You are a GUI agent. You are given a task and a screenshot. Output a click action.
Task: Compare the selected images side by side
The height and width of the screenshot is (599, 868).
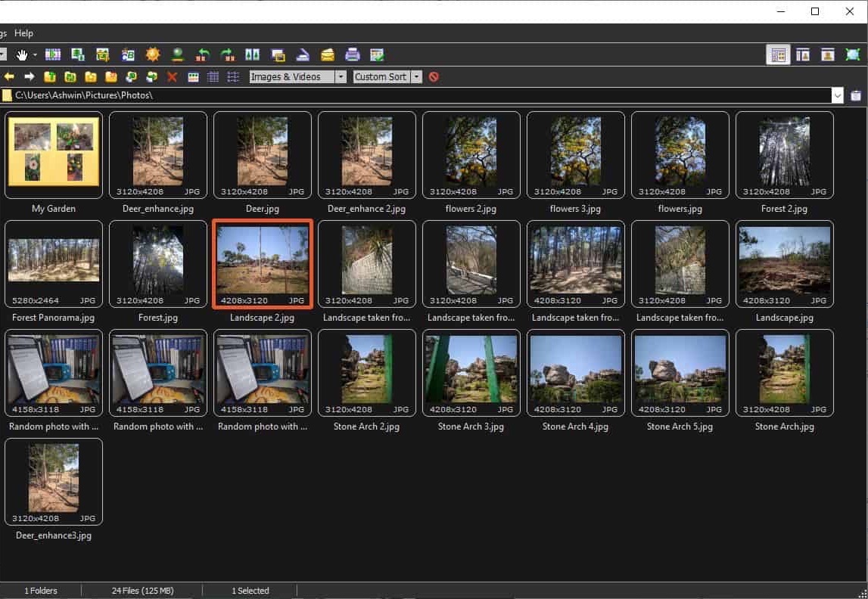[x=252, y=54]
